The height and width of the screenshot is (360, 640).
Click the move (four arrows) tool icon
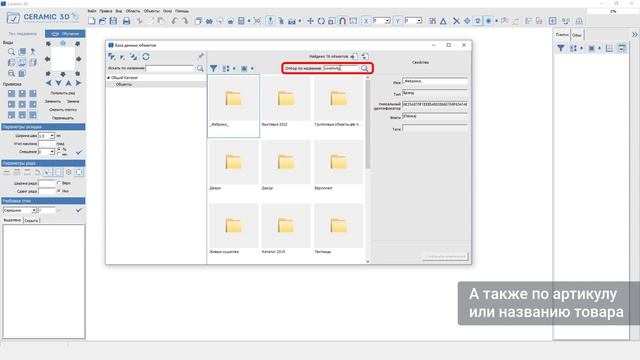[310, 20]
